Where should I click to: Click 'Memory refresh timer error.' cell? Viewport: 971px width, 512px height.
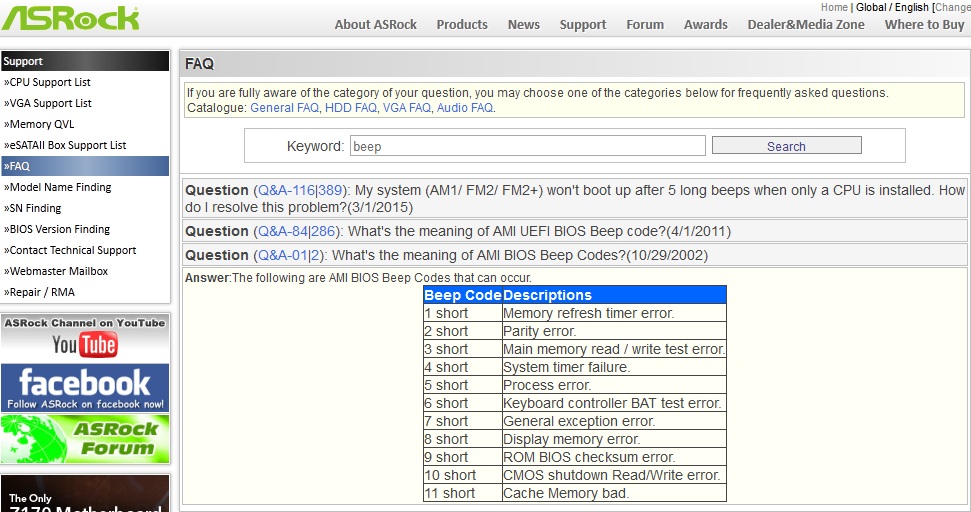pos(614,313)
